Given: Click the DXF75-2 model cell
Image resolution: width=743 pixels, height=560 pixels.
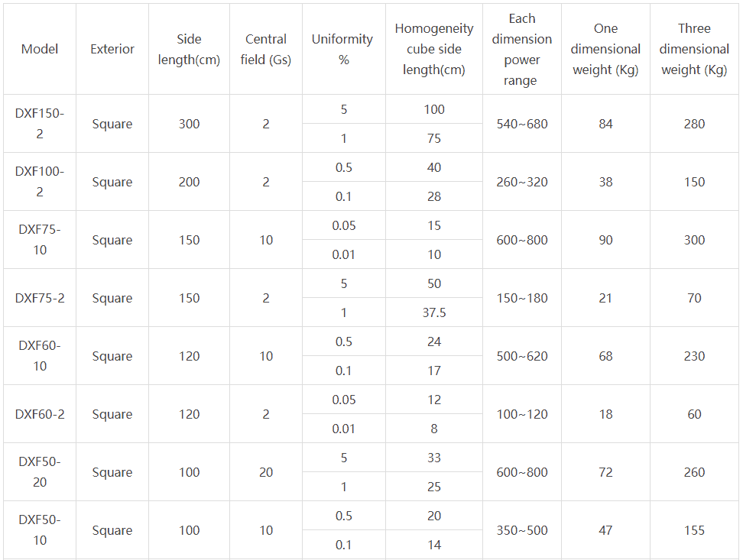Looking at the screenshot, I should [40, 297].
